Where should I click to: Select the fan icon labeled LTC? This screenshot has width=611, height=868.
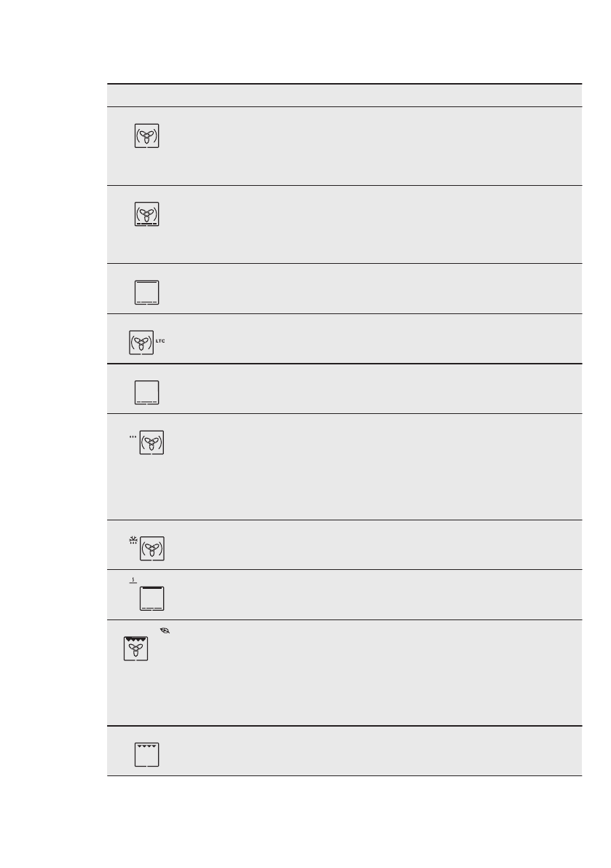point(141,341)
